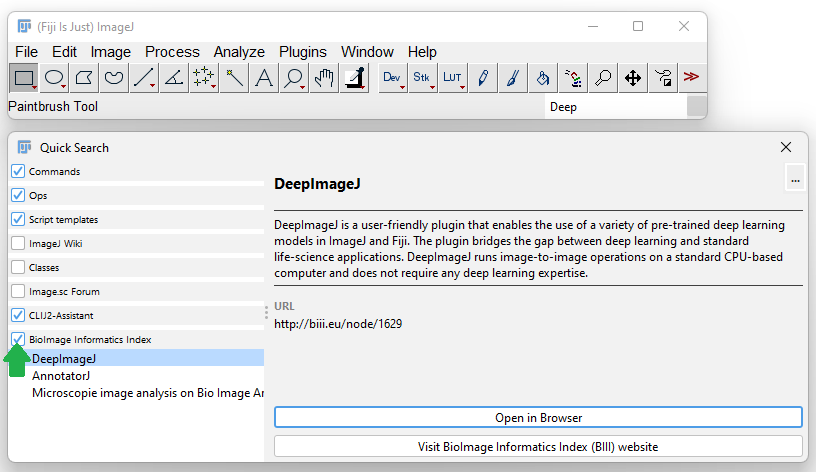Open More Tools red double-arrow menu
Image resolution: width=816 pixels, height=472 pixels.
[692, 78]
